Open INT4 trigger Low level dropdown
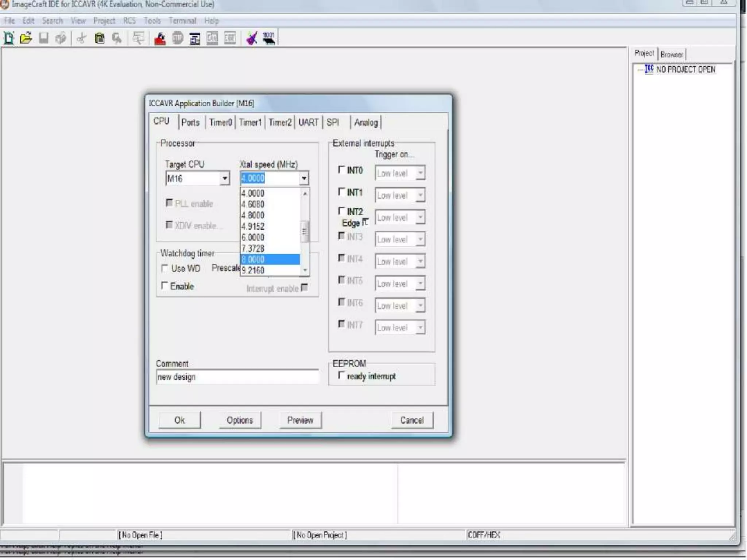The height and width of the screenshot is (560, 747). tap(420, 261)
